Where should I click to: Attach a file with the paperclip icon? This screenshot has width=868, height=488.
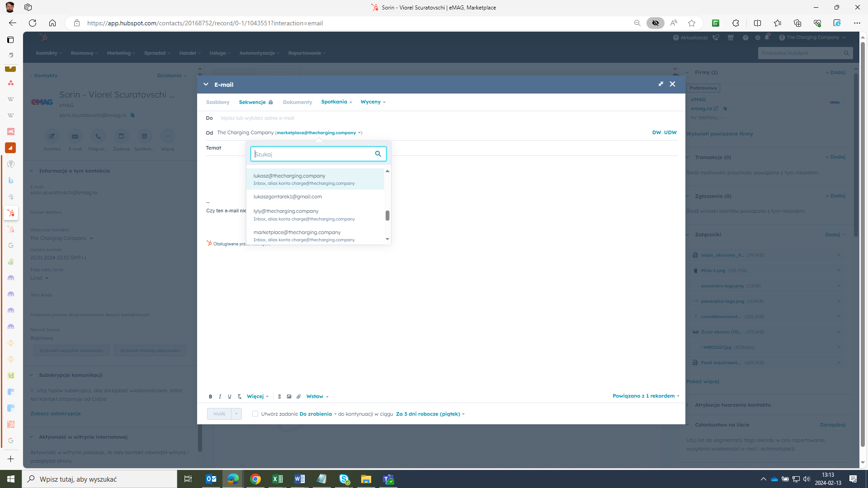pos(298,396)
